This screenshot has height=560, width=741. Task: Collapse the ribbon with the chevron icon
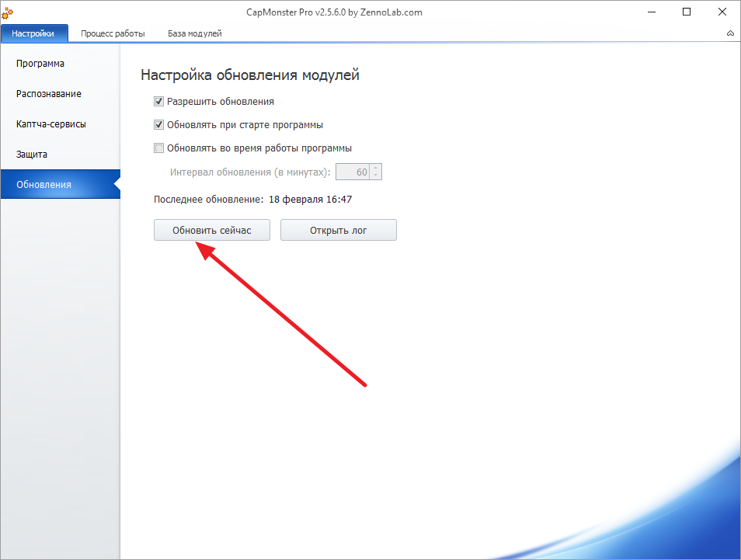730,33
